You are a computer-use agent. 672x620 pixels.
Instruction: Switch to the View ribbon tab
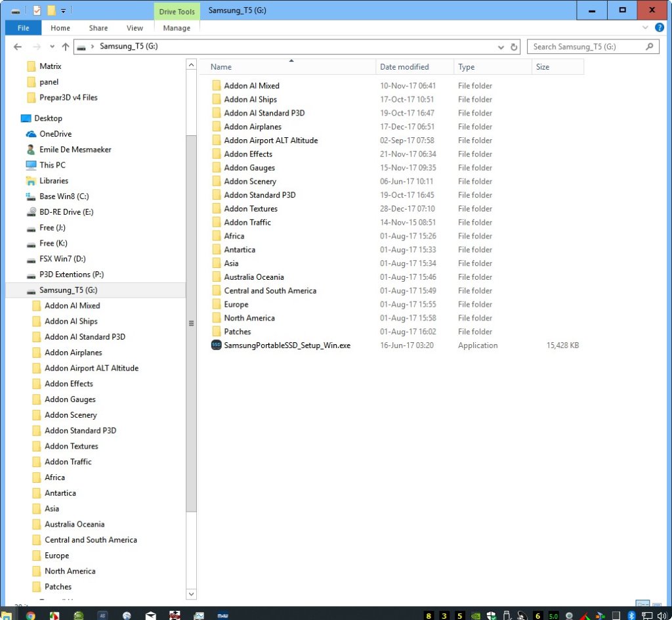click(x=135, y=28)
